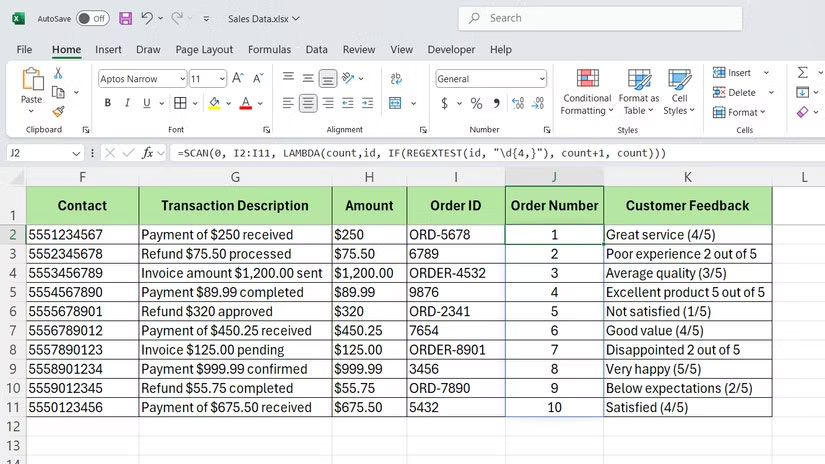Expand the General number format dropdown

coord(542,79)
